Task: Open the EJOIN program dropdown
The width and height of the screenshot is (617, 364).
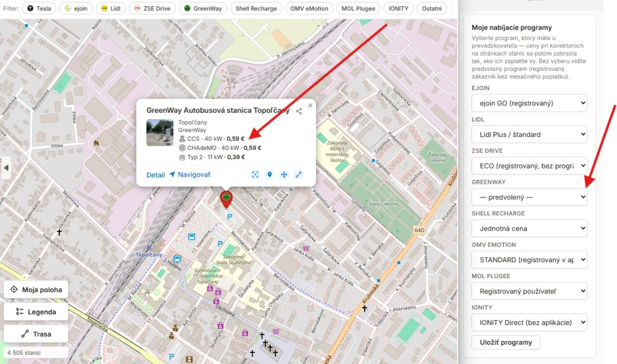Action: tap(529, 103)
